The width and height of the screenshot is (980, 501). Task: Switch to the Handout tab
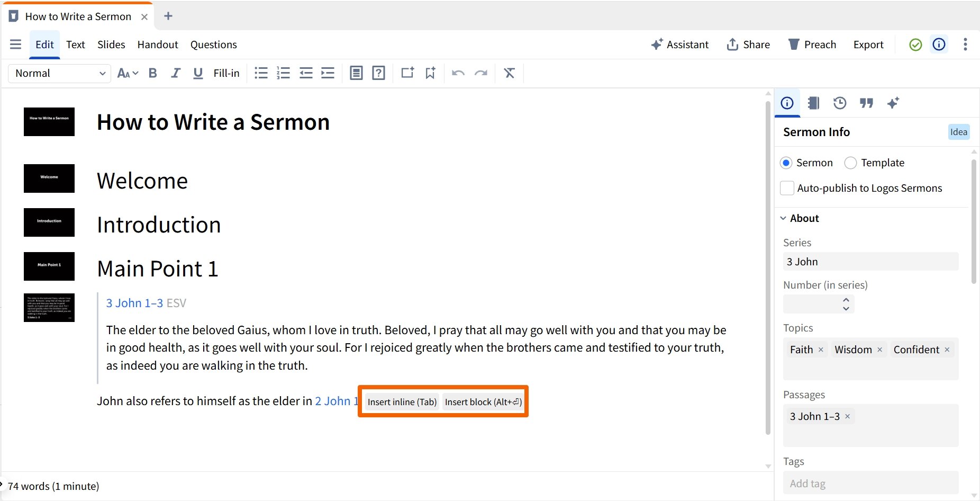158,44
